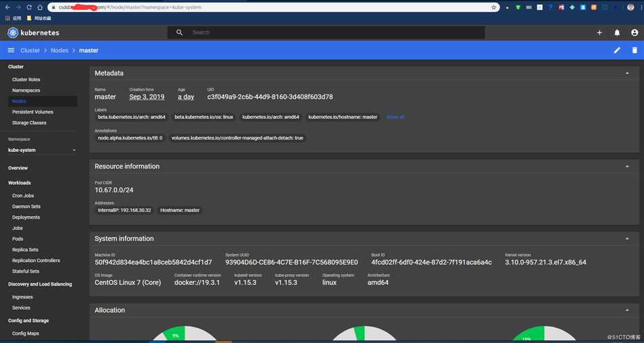The width and height of the screenshot is (644, 343).
Task: Open Pods in the sidebar
Action: click(18, 239)
